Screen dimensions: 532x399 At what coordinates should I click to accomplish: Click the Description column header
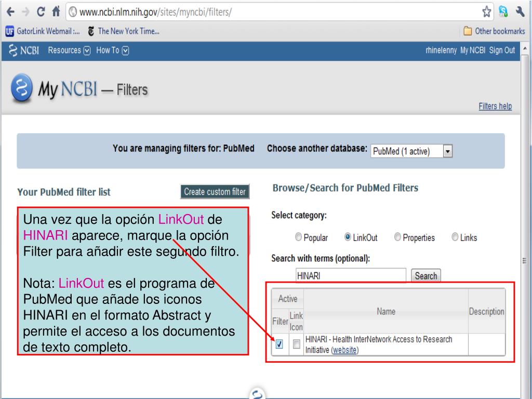[x=486, y=312]
